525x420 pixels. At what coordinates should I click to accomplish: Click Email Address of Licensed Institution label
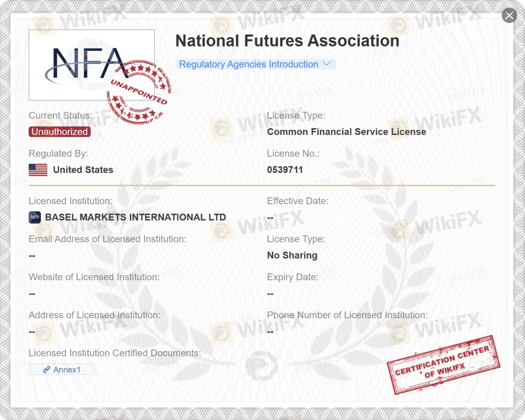click(x=107, y=239)
